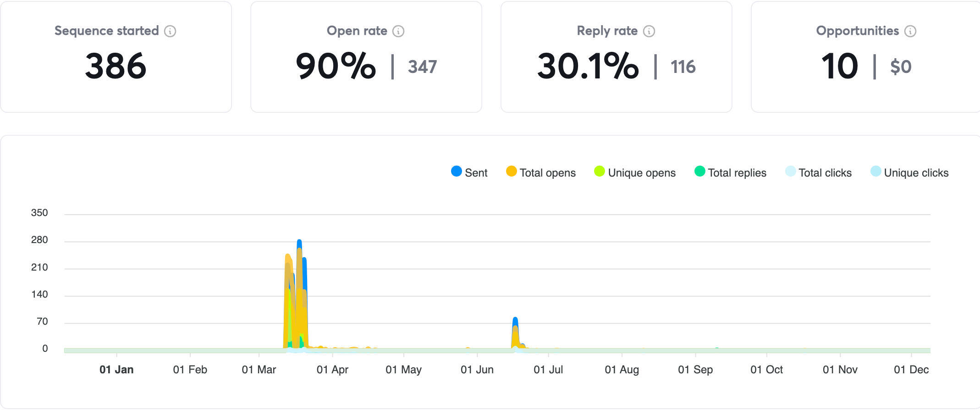Click the Open rate info icon
Viewport: 980px width, 410px height.
click(398, 31)
